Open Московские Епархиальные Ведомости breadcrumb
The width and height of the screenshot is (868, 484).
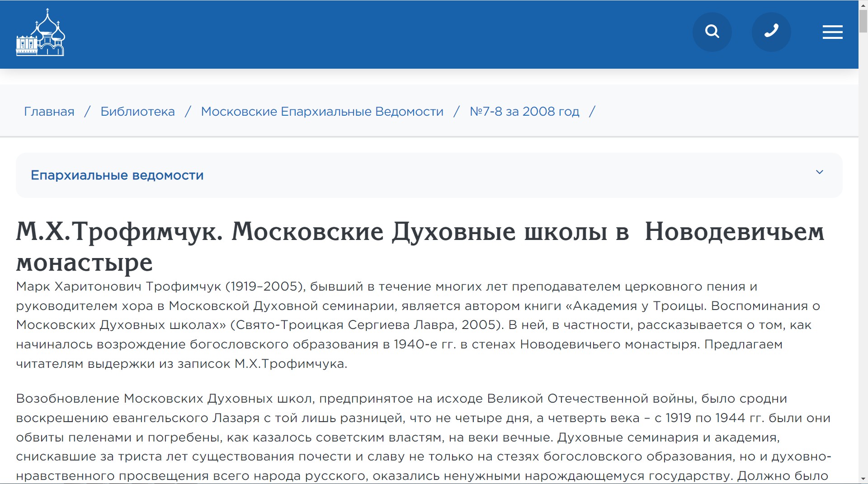click(322, 112)
